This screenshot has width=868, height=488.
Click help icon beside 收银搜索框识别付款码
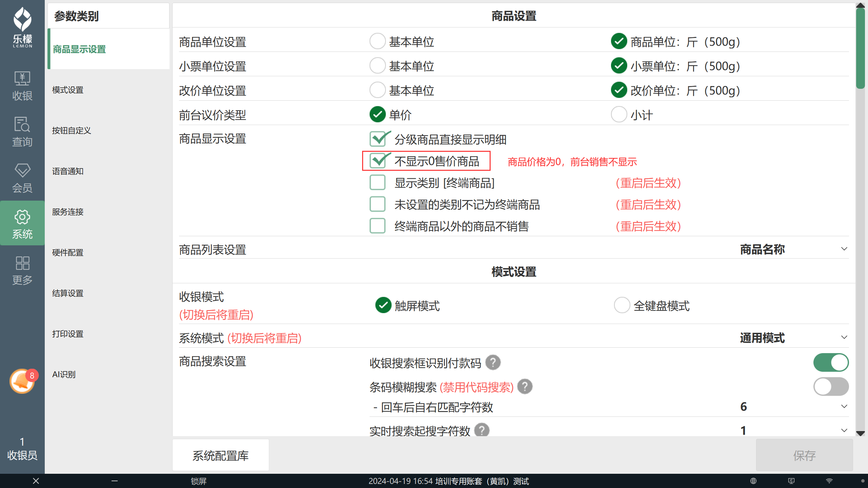point(493,362)
